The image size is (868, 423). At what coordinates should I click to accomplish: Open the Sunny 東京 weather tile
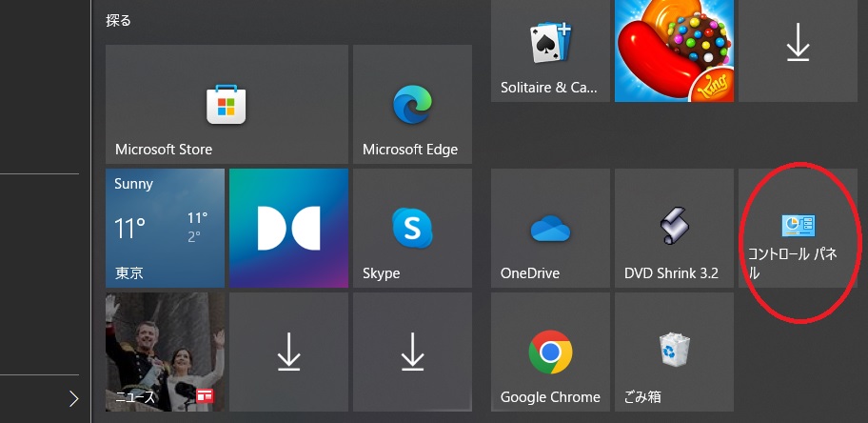165,228
